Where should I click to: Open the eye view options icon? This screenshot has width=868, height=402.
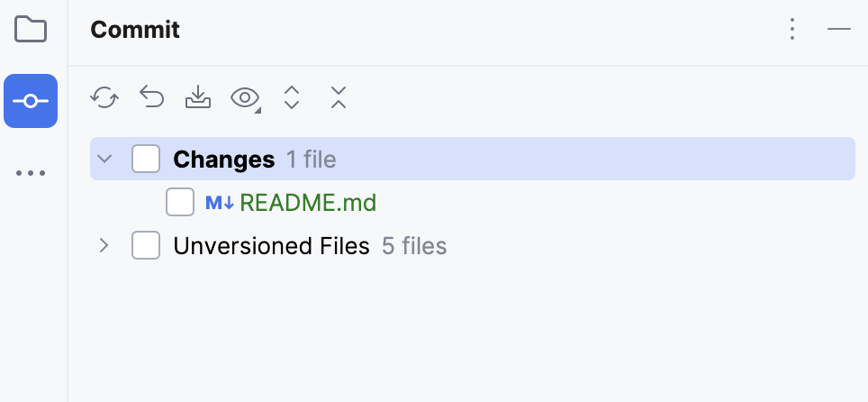point(245,97)
